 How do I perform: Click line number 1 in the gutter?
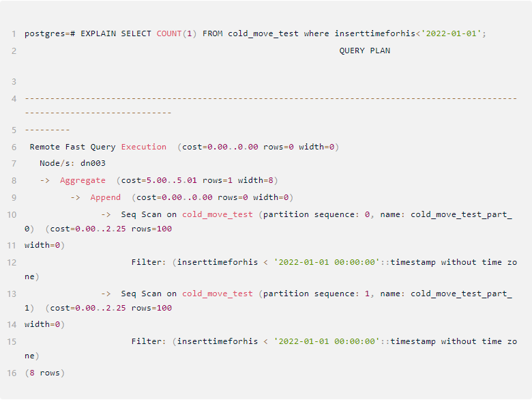14,33
